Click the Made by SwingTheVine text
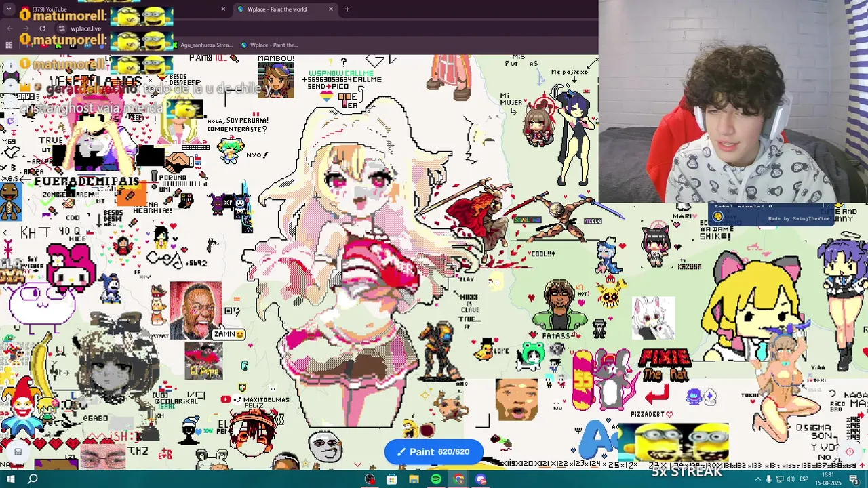Image resolution: width=868 pixels, height=488 pixels. [x=799, y=218]
